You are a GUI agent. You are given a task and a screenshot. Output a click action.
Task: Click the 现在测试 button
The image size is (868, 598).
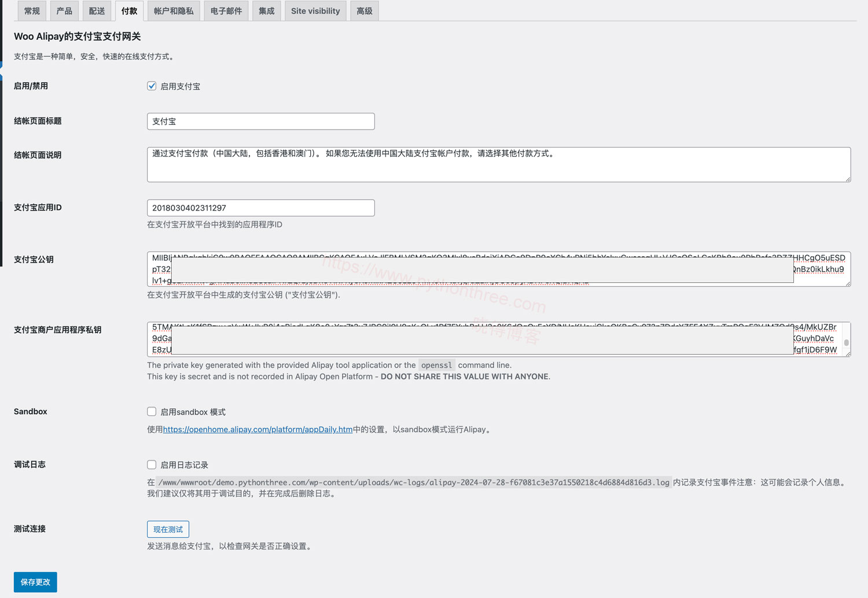pos(168,529)
